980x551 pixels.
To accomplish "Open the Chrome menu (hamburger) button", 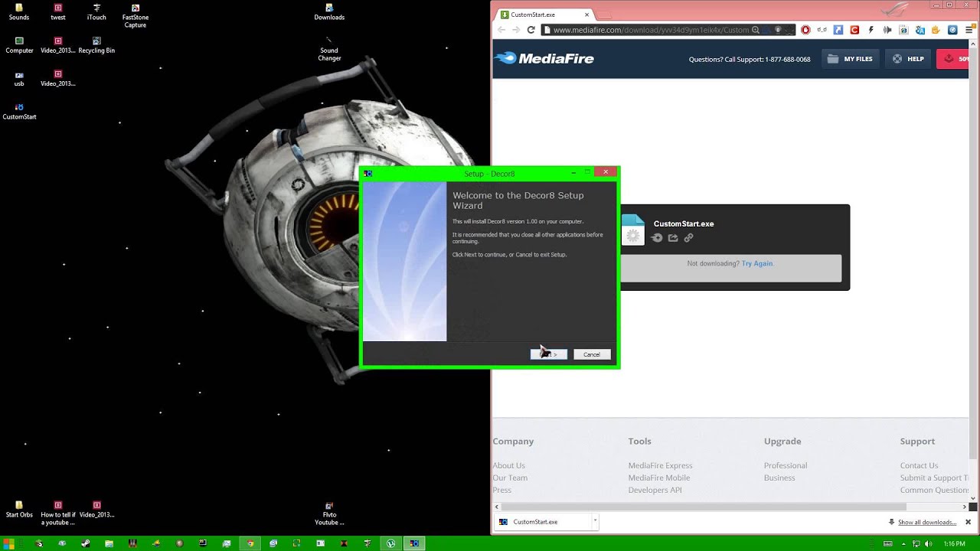I will point(969,30).
